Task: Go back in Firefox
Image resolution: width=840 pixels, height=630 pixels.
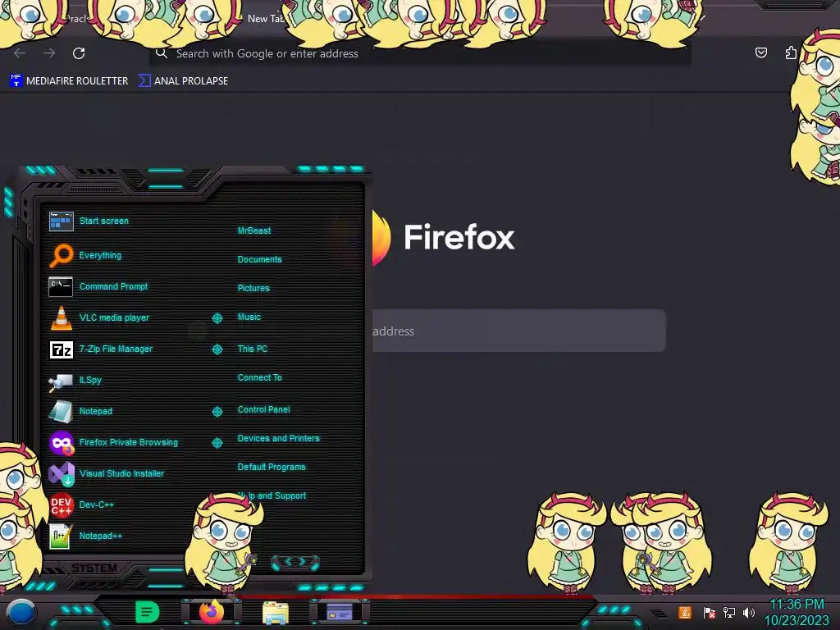Action: click(x=20, y=53)
